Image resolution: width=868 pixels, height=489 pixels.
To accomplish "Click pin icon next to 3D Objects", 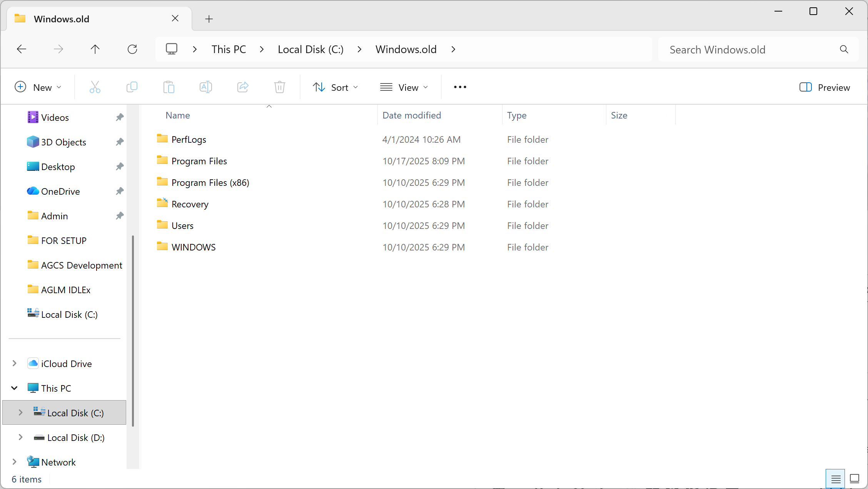I will click(120, 142).
